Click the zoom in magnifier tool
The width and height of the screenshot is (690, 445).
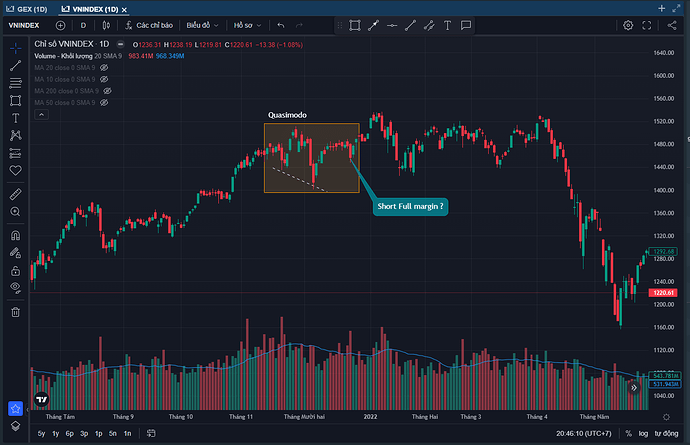point(15,211)
